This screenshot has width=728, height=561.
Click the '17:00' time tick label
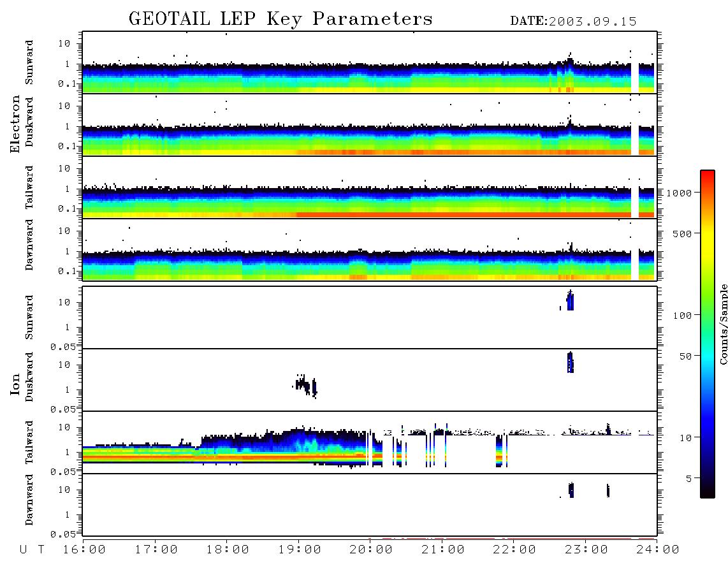click(156, 550)
